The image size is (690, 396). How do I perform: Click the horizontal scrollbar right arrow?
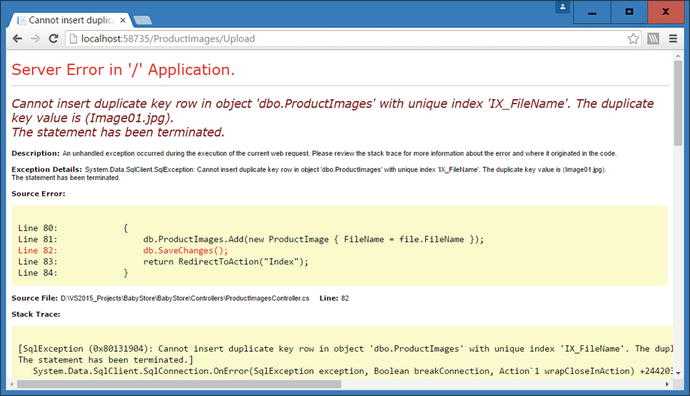pyautogui.click(x=667, y=384)
